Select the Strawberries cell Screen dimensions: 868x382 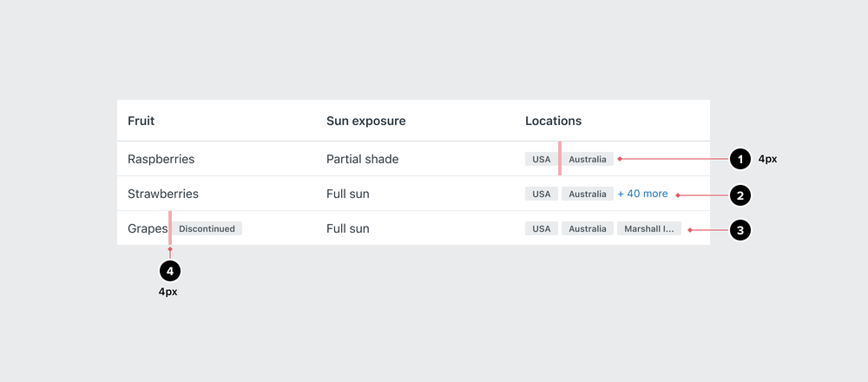pyautogui.click(x=163, y=194)
